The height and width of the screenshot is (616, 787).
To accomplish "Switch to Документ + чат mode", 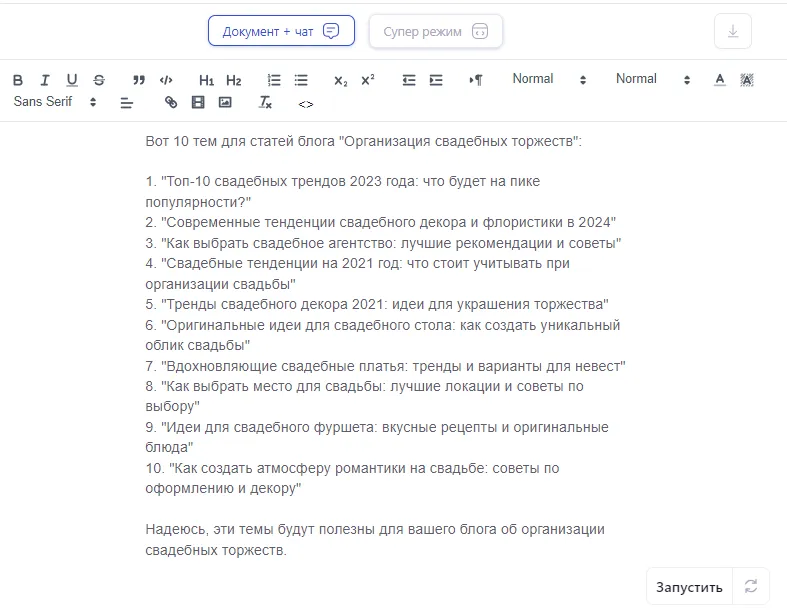I will click(x=281, y=31).
